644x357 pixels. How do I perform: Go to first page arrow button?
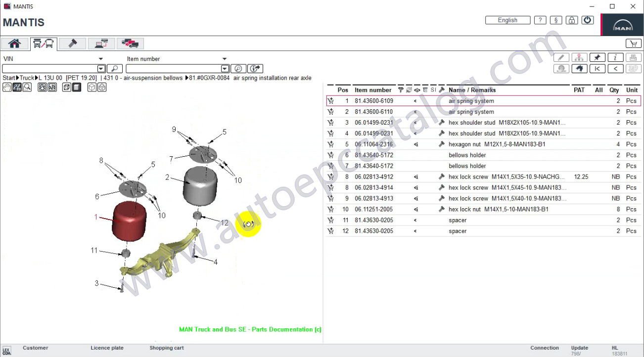597,69
